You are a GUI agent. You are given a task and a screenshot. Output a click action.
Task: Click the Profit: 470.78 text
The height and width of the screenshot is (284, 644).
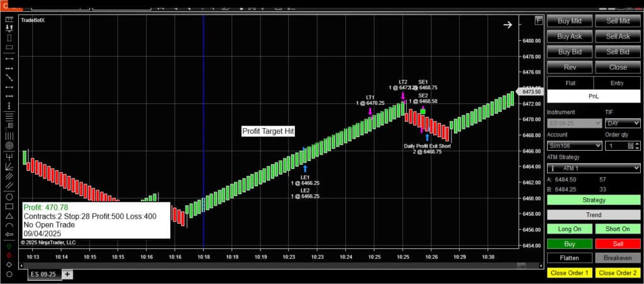pyautogui.click(x=46, y=208)
